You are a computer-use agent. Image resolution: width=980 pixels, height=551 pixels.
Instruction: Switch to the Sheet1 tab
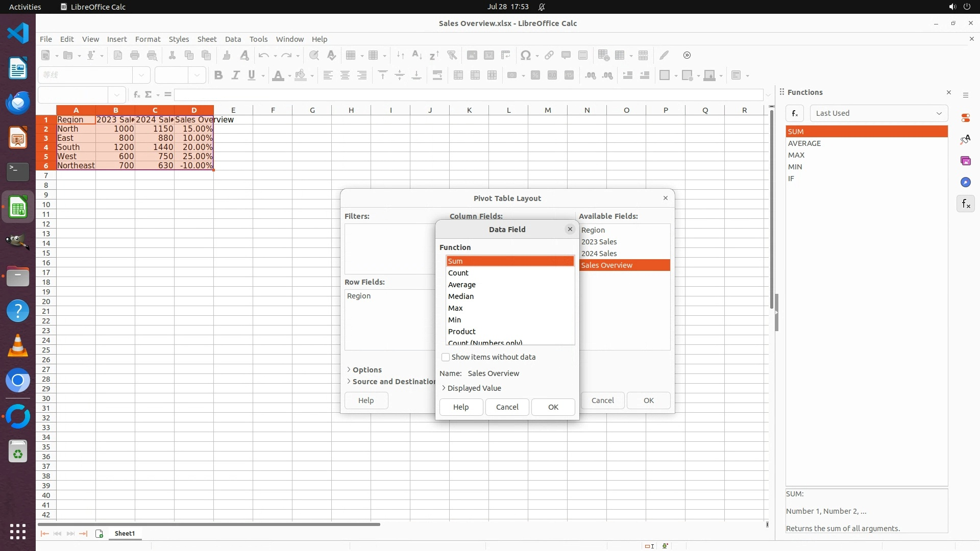pos(125,534)
